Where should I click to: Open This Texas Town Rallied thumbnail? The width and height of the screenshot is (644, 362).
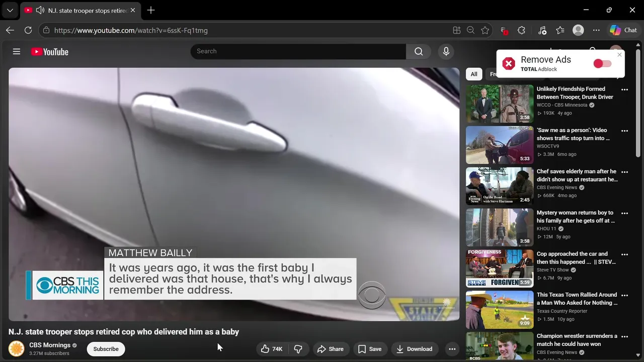(x=500, y=310)
